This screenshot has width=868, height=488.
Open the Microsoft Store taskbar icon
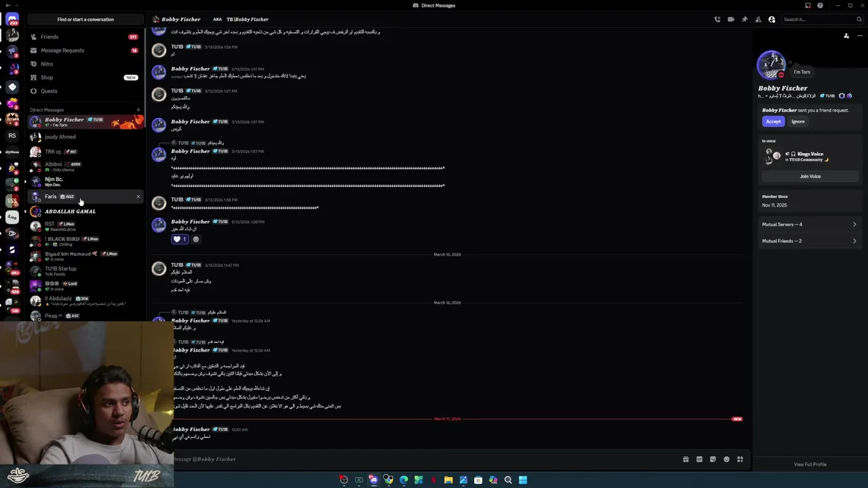click(478, 480)
